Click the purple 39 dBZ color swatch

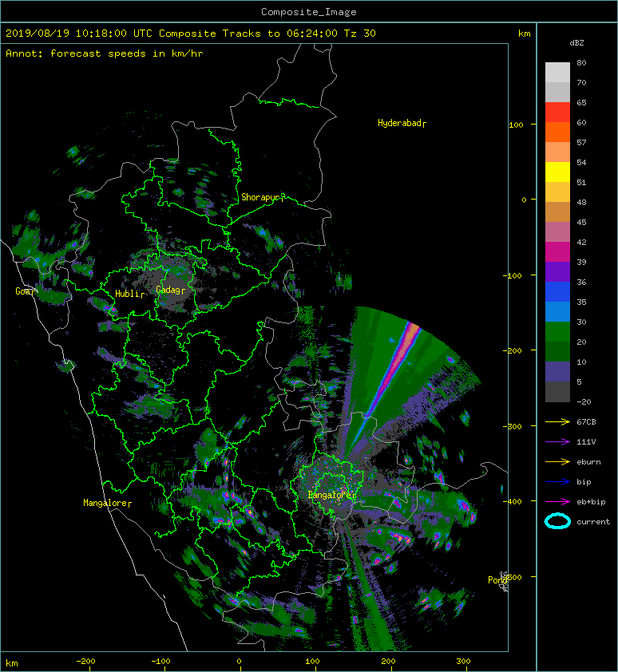click(557, 271)
